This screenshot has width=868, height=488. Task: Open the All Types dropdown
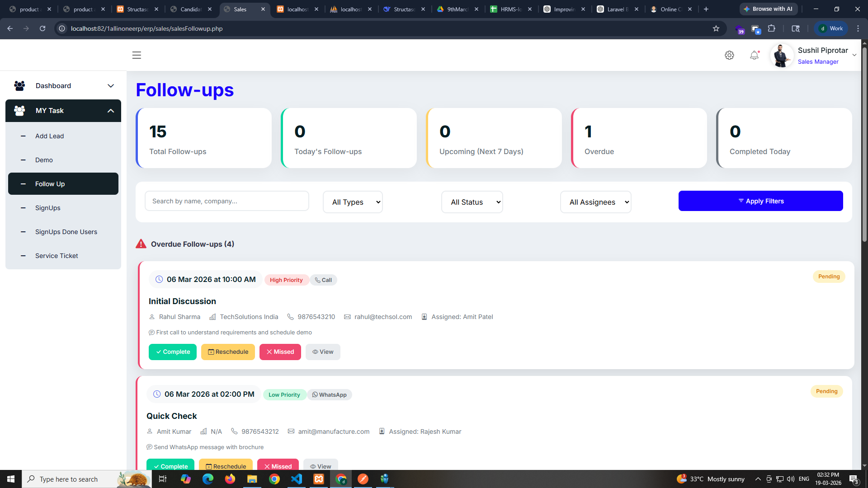pyautogui.click(x=353, y=202)
